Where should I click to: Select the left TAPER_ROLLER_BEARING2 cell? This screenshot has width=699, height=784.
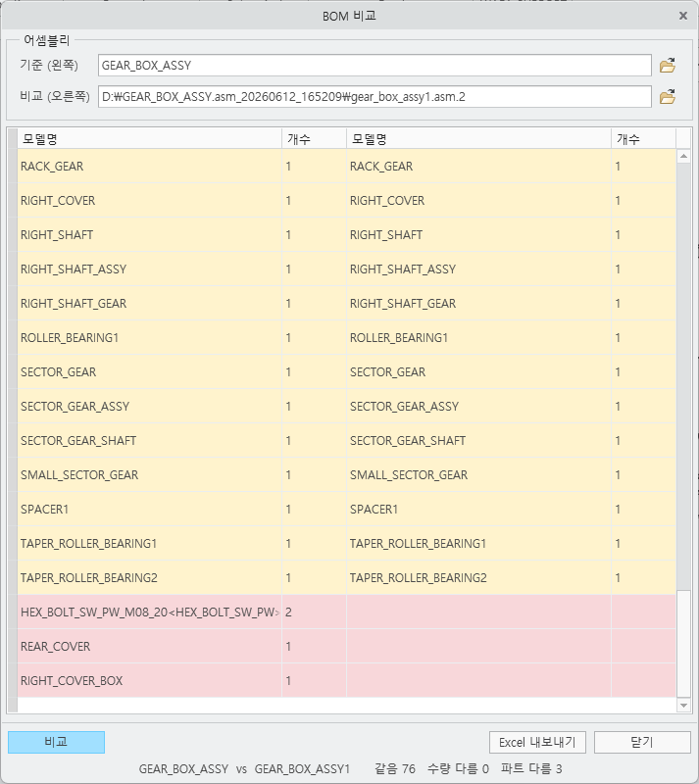pos(150,577)
